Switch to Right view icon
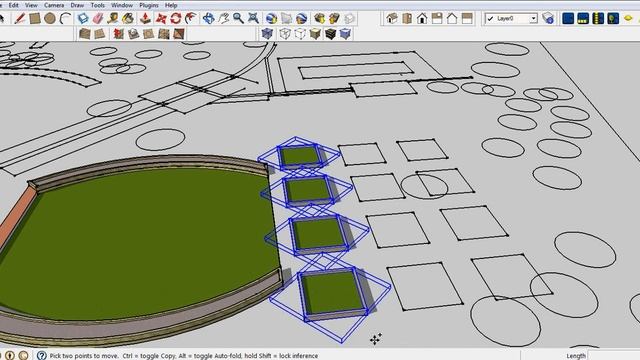 [x=437, y=18]
